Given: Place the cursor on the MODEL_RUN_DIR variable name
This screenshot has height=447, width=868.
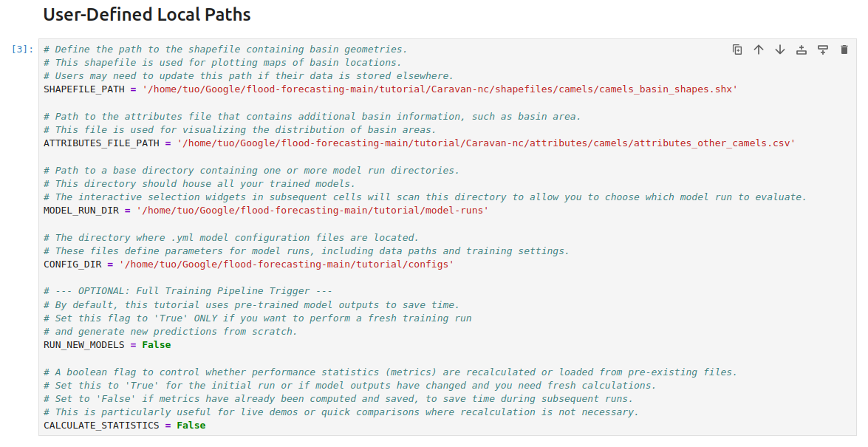Looking at the screenshot, I should pos(81,211).
